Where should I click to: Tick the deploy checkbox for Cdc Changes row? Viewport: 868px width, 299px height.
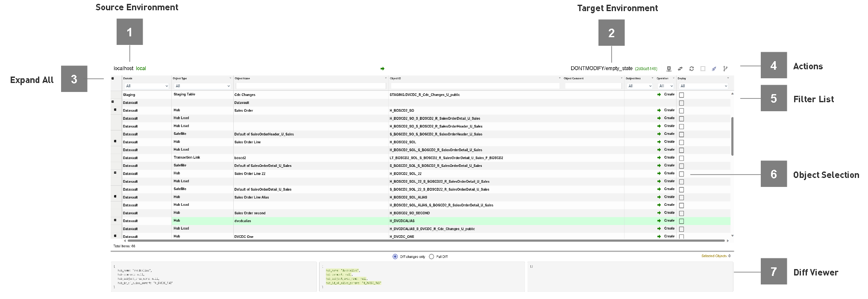pyautogui.click(x=681, y=95)
